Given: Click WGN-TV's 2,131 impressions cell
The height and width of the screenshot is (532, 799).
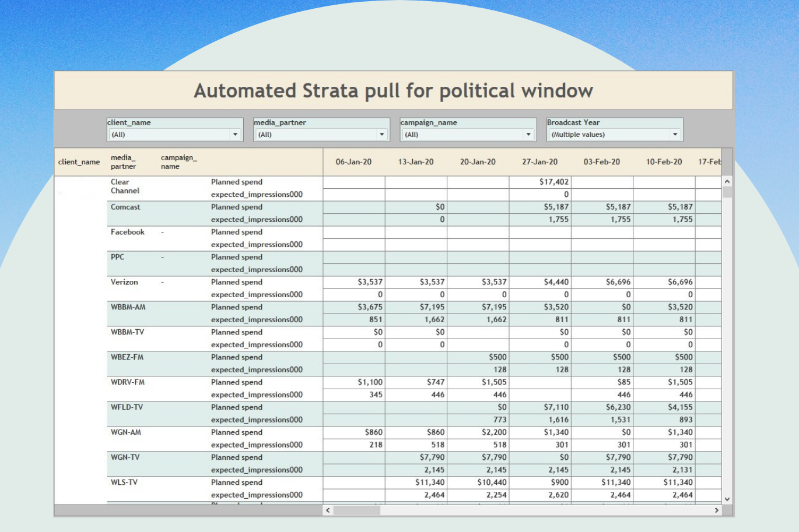Looking at the screenshot, I should point(664,470).
